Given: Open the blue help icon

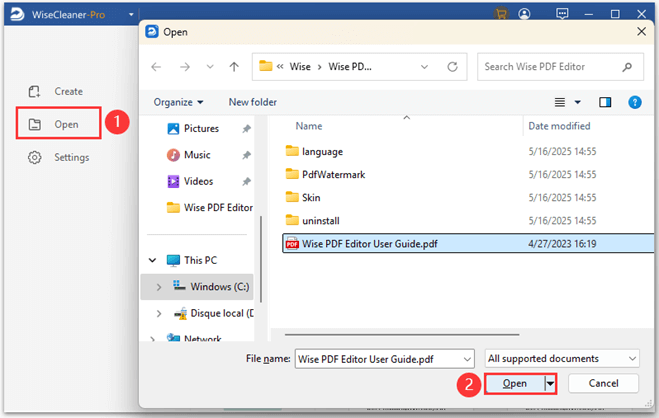Looking at the screenshot, I should click(x=635, y=102).
